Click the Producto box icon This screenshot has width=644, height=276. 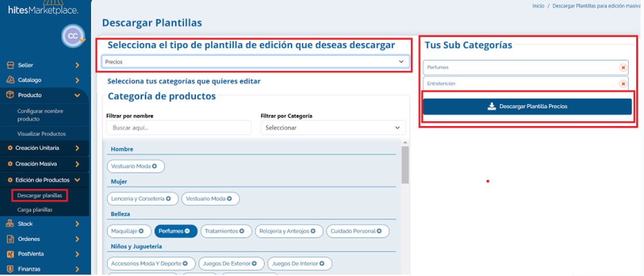pyautogui.click(x=11, y=95)
